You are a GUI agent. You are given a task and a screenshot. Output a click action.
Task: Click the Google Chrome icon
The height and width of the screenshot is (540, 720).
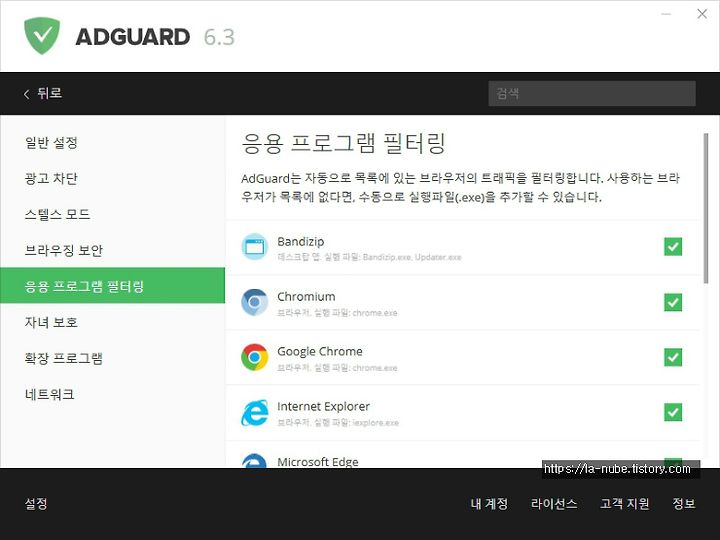(254, 357)
